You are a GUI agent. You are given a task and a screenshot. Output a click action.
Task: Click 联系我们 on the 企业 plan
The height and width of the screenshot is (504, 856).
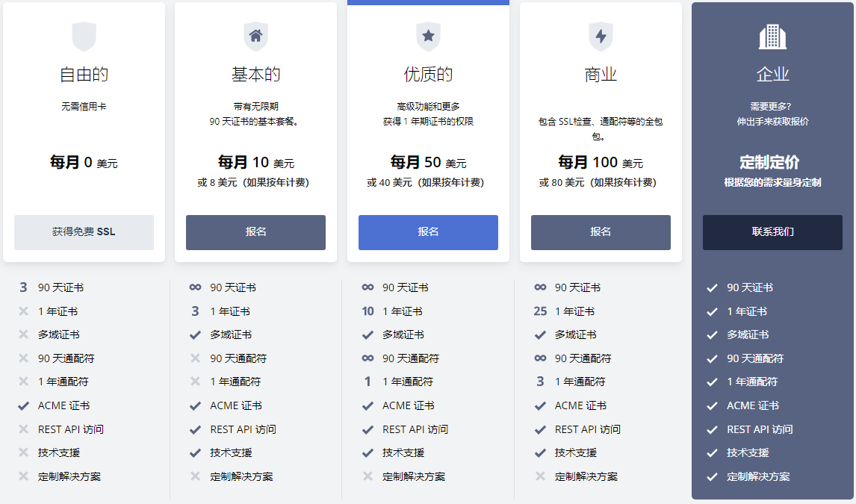click(x=772, y=232)
